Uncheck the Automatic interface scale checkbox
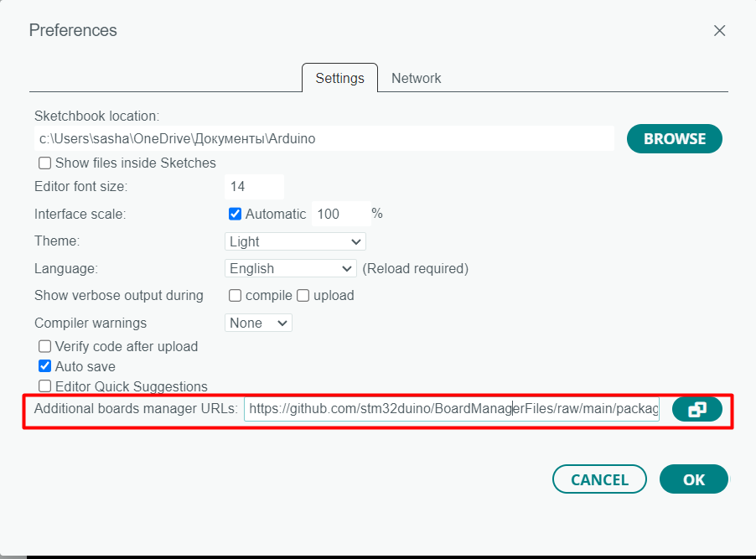 (x=235, y=214)
